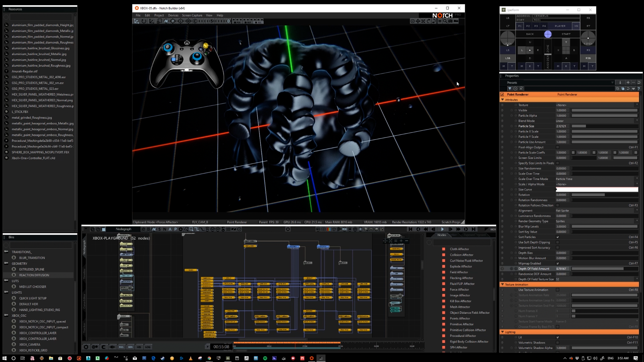The image size is (644, 362).
Task: Select the rotate tool in viewport toolbar
Action: coord(144,21)
